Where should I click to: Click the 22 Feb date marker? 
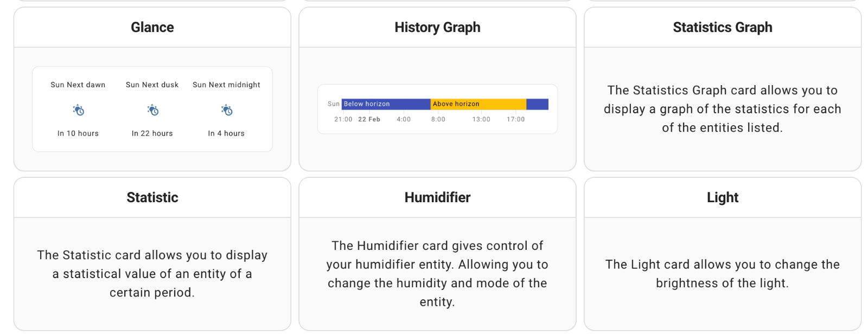pyautogui.click(x=369, y=119)
